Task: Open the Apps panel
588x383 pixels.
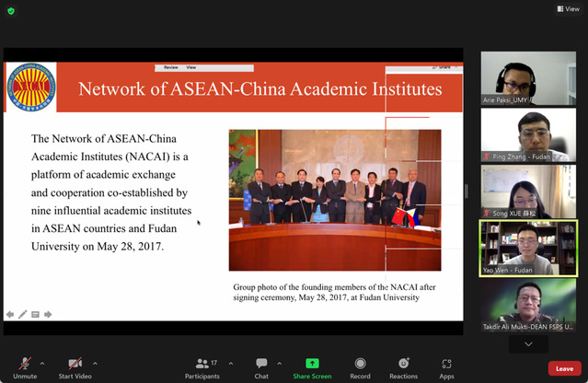Action: tap(446, 368)
